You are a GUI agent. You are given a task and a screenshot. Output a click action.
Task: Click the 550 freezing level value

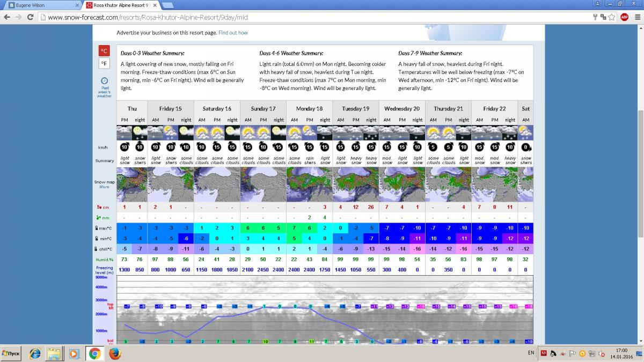coord(371,269)
